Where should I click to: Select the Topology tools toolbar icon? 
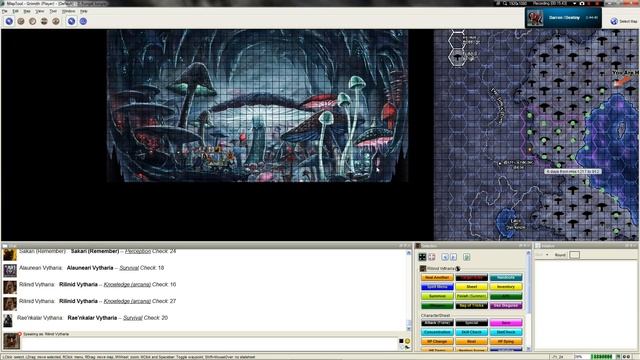[56, 21]
